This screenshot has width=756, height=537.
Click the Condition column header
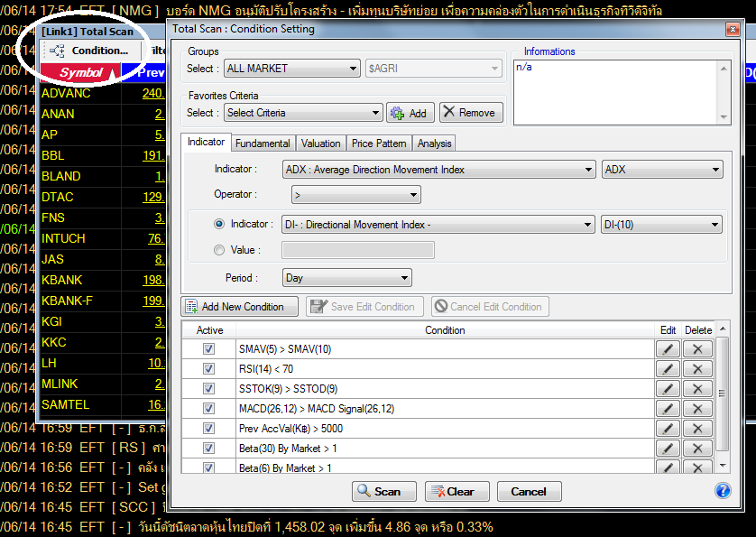pos(445,330)
